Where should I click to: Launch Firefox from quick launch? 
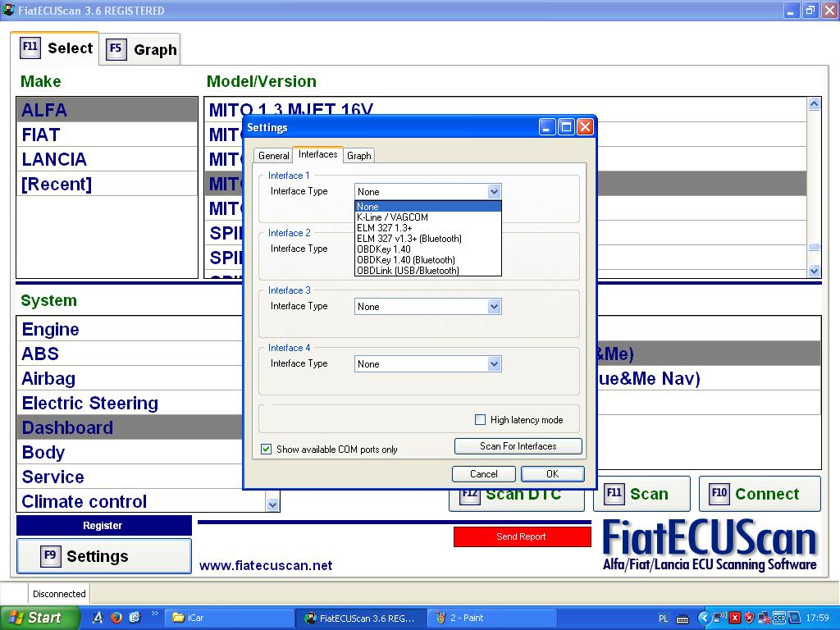(116, 618)
